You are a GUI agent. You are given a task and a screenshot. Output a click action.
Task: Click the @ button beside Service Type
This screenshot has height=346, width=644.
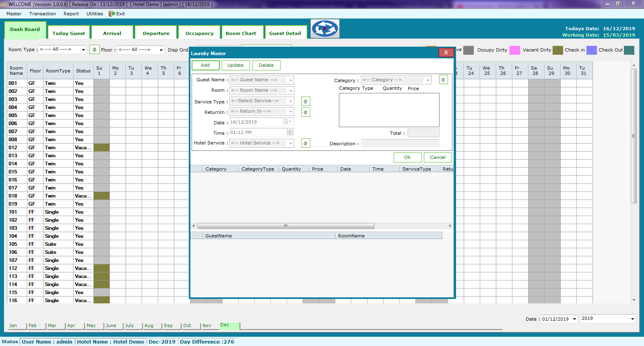tap(305, 101)
